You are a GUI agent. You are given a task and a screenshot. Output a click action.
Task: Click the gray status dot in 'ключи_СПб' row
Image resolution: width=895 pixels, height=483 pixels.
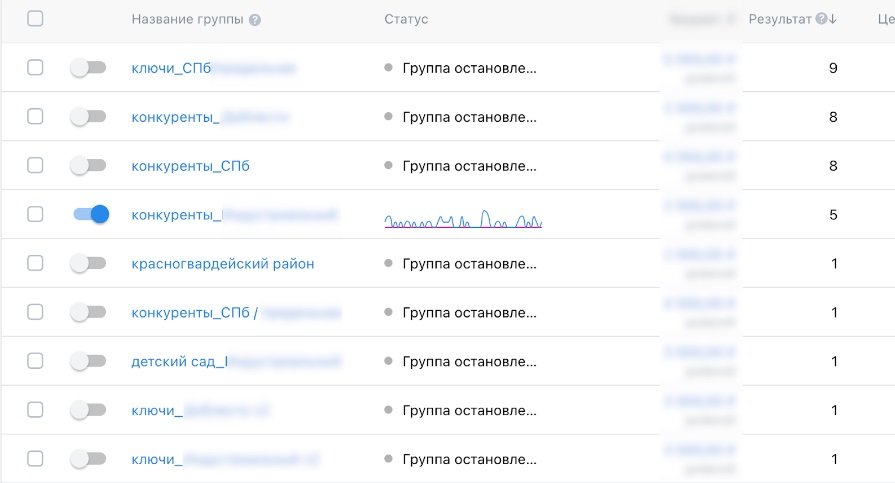click(389, 68)
